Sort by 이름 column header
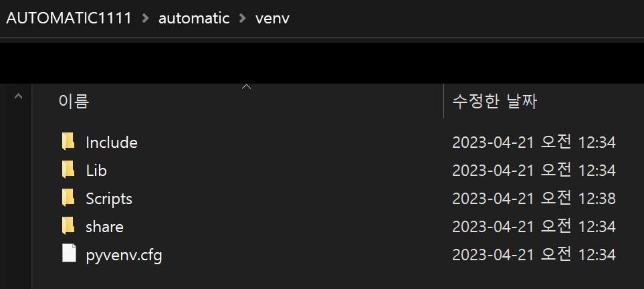Screen dimensions: 644x289 tap(74, 101)
